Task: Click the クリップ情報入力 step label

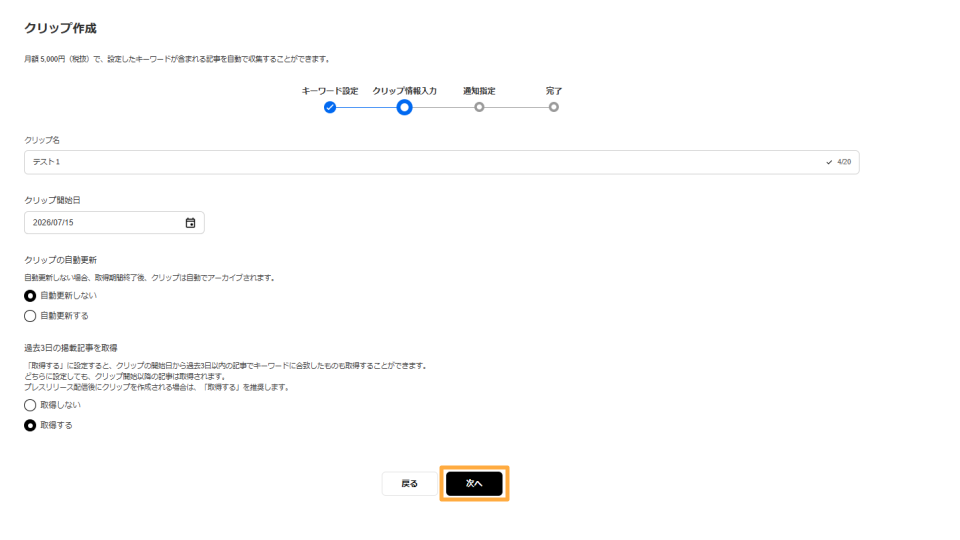Action: point(405,91)
